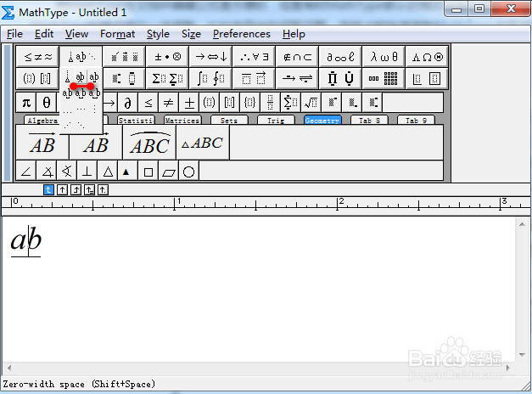
Task: Open the Format menu
Action: coord(117,34)
